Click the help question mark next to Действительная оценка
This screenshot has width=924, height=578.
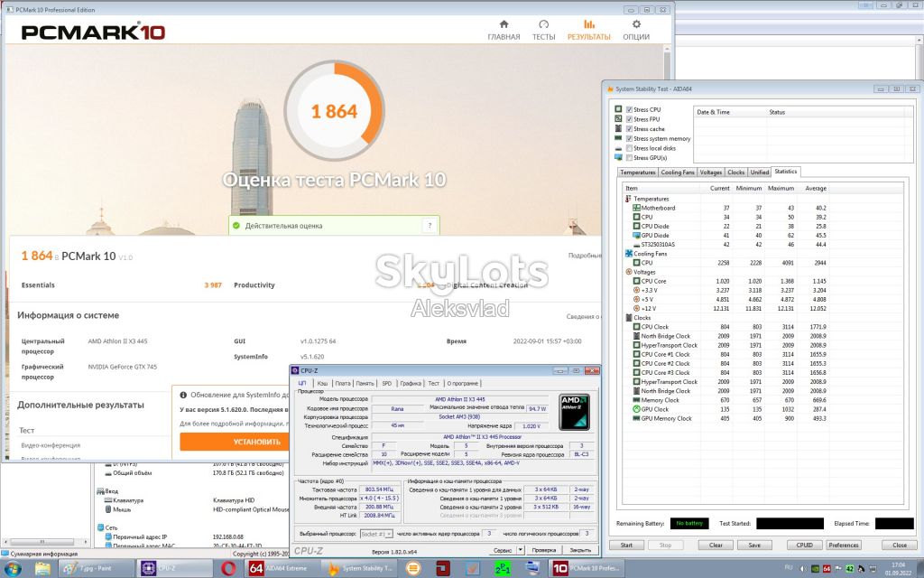[x=430, y=225]
